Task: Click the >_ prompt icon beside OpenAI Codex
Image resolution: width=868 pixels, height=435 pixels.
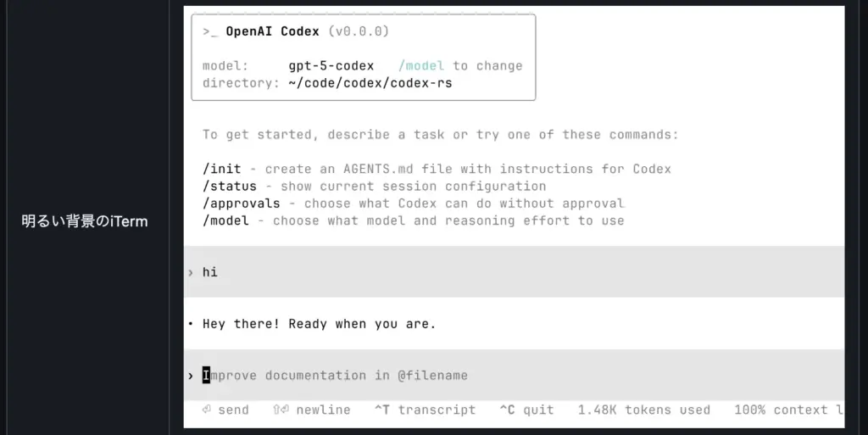Action: [x=211, y=31]
